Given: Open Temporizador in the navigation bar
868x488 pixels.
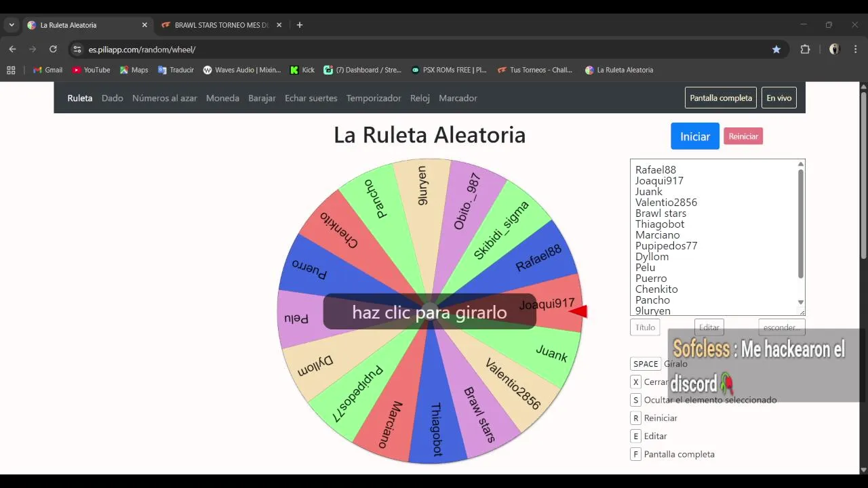Looking at the screenshot, I should [374, 98].
